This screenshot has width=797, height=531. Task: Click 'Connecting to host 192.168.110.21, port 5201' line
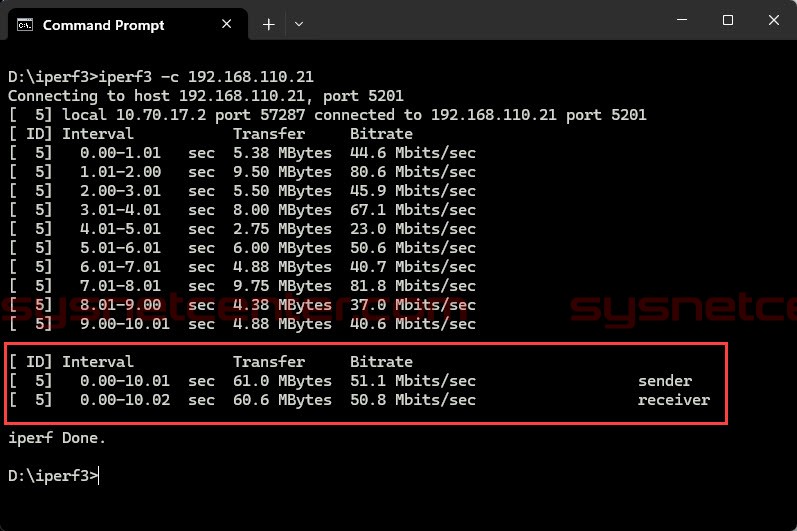click(206, 96)
